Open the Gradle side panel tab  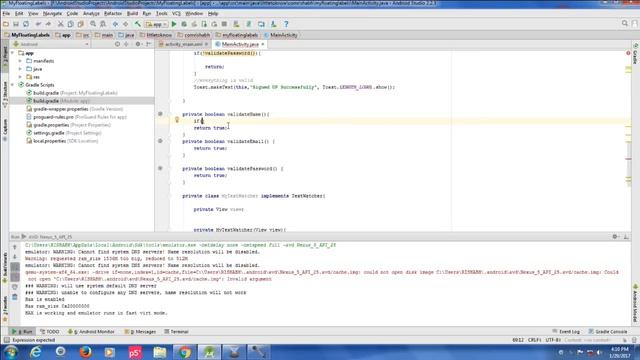click(635, 54)
